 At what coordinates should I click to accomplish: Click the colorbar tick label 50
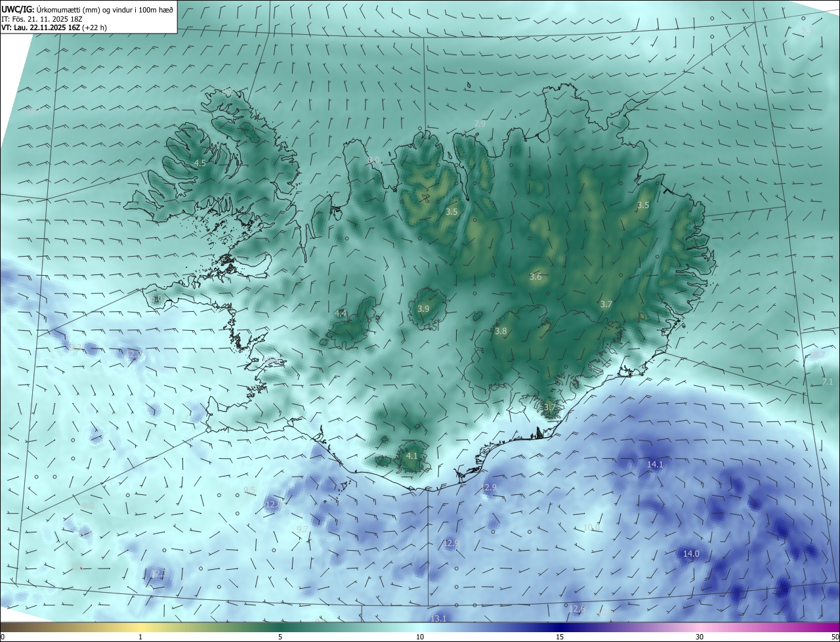(835, 637)
